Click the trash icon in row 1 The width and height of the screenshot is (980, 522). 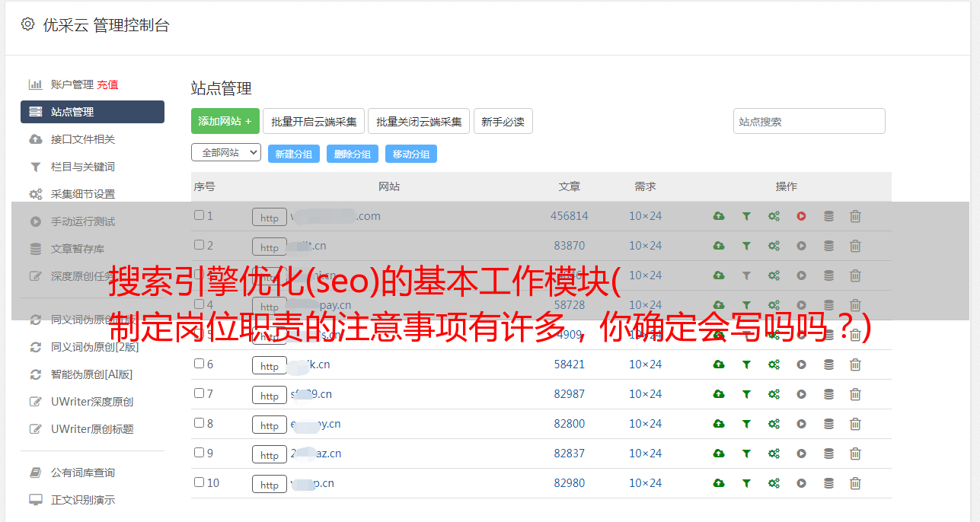coord(855,216)
